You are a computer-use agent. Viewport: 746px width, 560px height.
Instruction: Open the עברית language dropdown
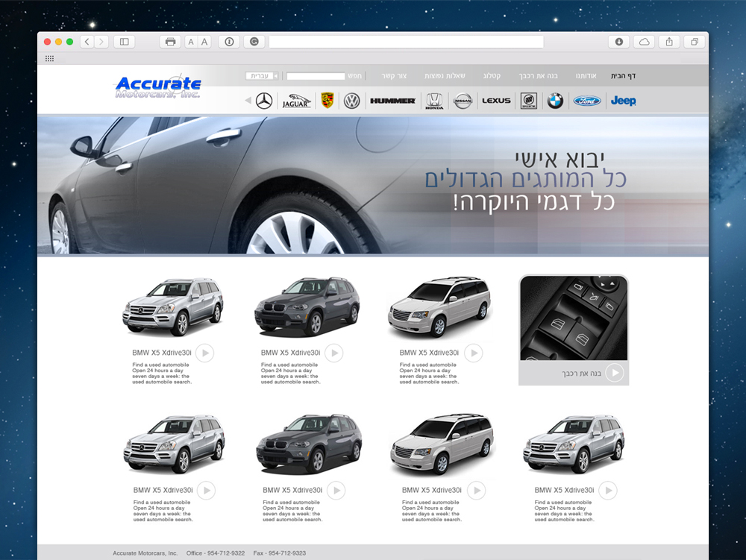(x=262, y=75)
